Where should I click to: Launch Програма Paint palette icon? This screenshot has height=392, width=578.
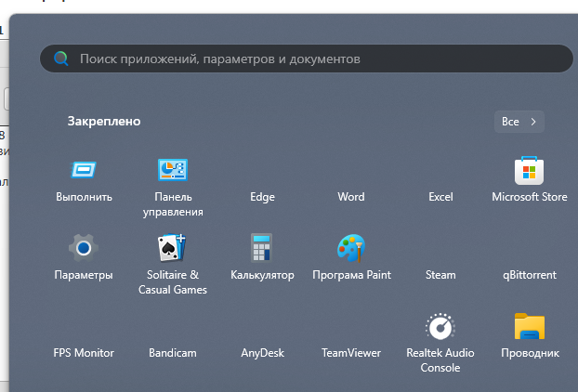coord(351,248)
